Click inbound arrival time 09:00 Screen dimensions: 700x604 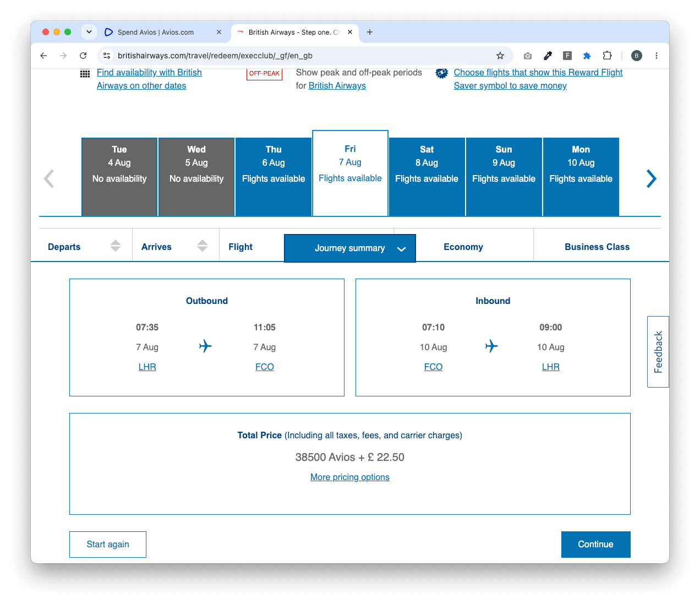[551, 328]
